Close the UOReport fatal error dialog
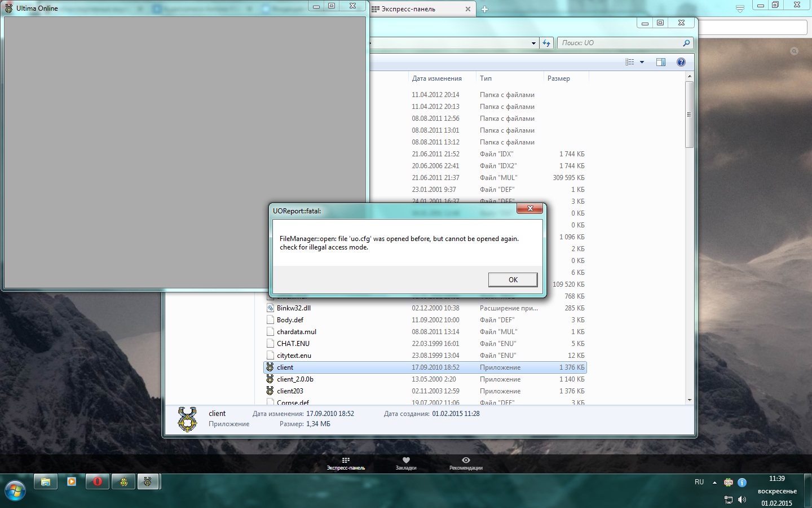The height and width of the screenshot is (508, 812). point(530,208)
